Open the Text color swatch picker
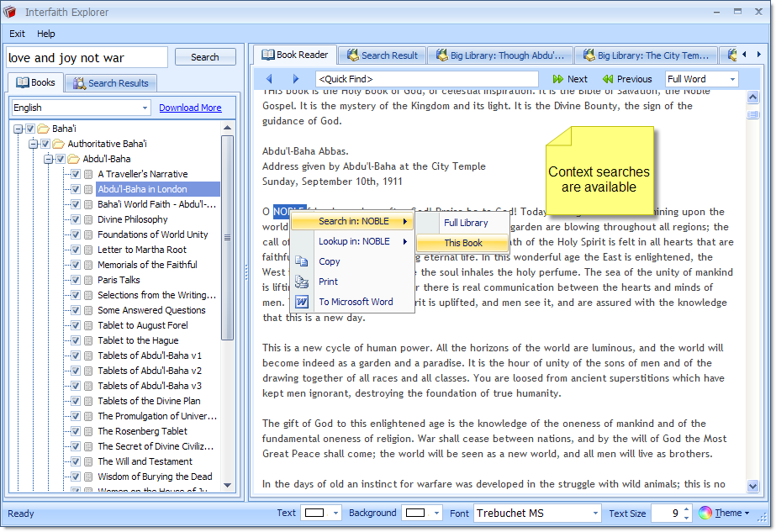This screenshot has width=776, height=532. (322, 513)
